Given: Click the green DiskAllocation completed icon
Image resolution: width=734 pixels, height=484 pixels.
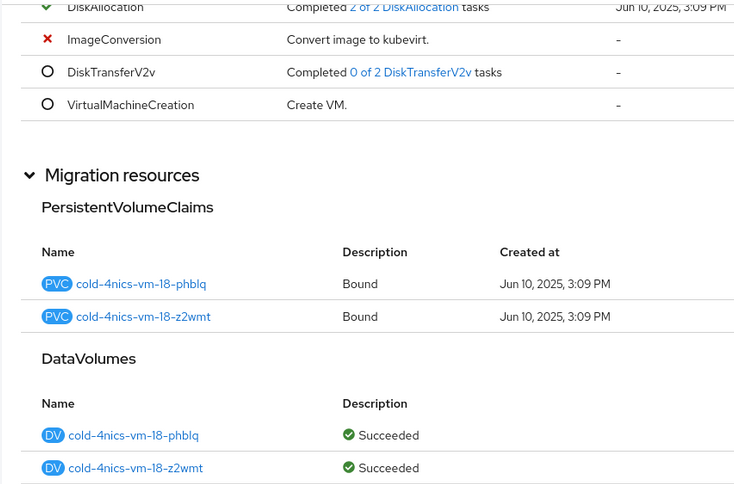Looking at the screenshot, I should [47, 7].
